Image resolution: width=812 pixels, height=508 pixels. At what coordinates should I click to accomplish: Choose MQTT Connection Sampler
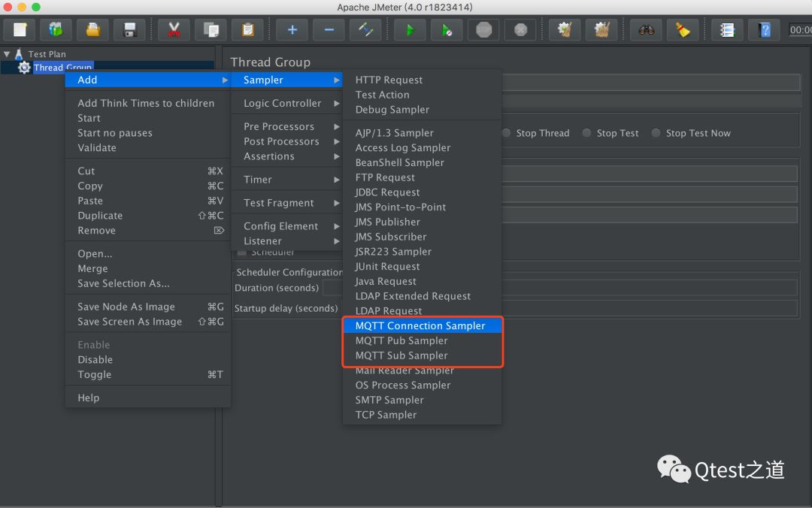pyautogui.click(x=422, y=325)
